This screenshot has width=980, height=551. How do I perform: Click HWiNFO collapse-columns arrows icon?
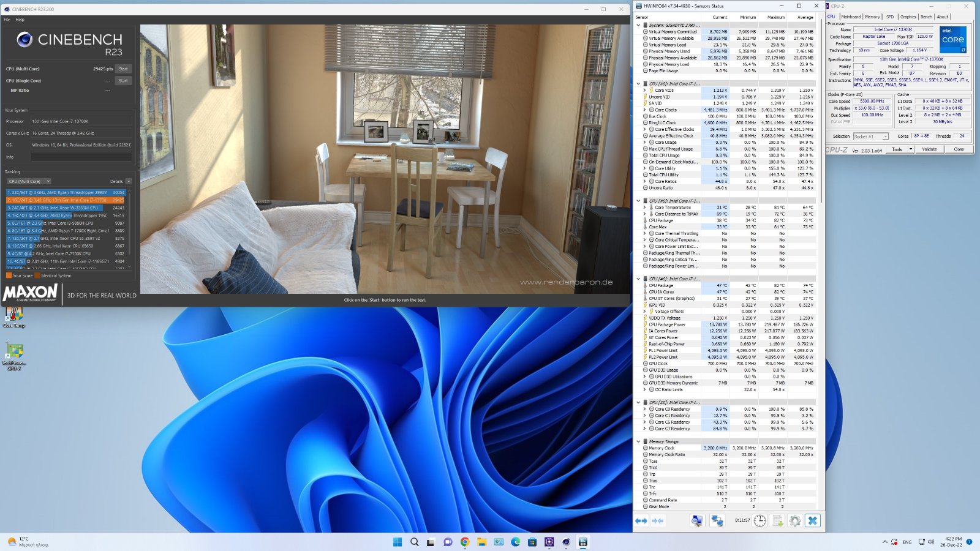pos(658,521)
